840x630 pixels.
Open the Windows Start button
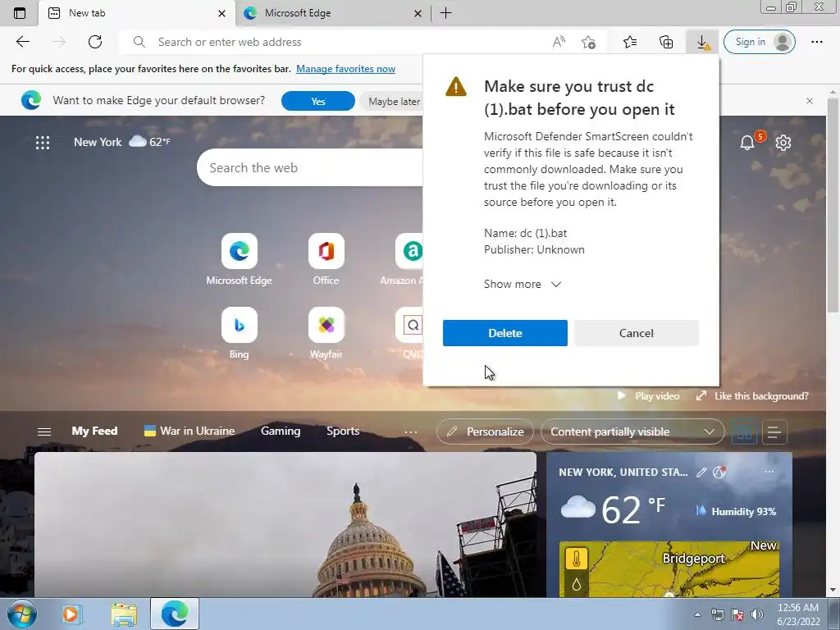pyautogui.click(x=22, y=614)
